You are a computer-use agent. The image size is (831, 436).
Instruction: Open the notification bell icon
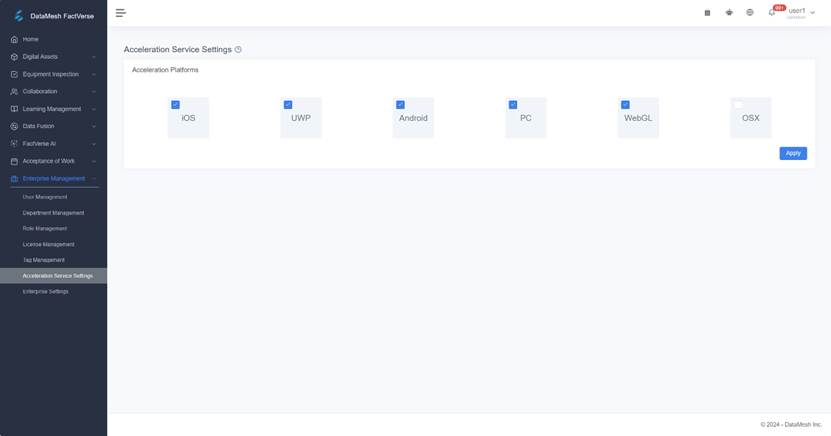772,13
